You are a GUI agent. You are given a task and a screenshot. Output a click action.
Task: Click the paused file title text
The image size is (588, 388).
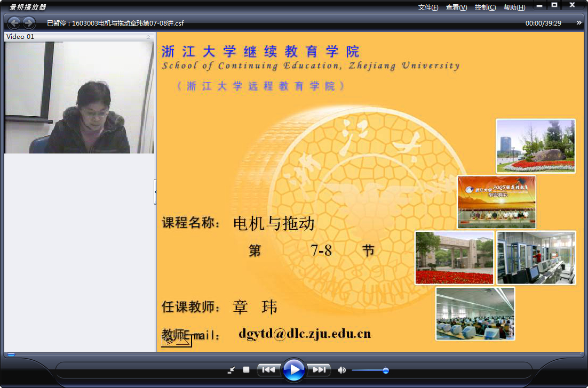115,23
